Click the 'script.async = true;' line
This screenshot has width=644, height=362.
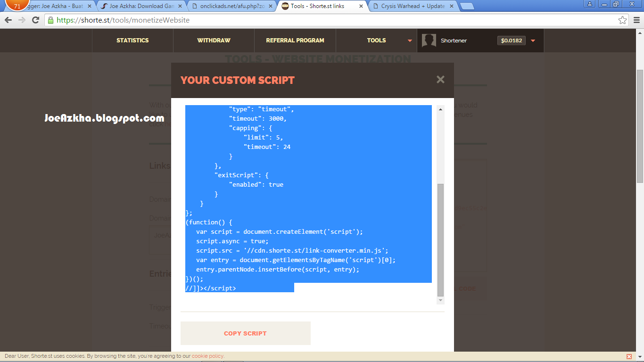point(232,241)
